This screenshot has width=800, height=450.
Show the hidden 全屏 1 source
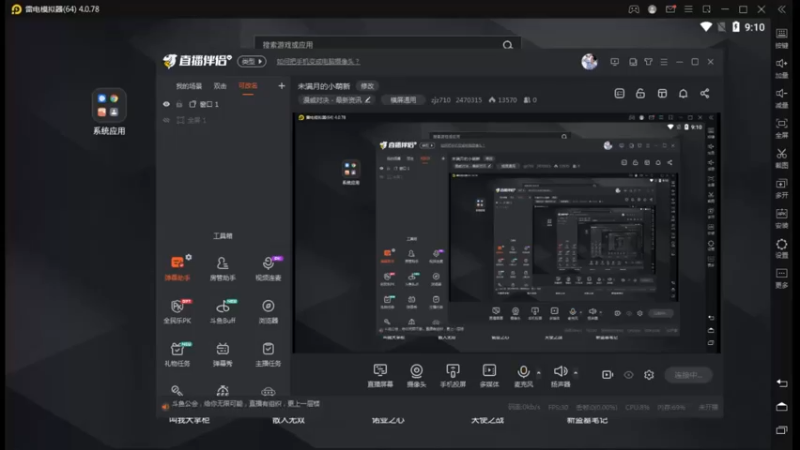click(166, 120)
